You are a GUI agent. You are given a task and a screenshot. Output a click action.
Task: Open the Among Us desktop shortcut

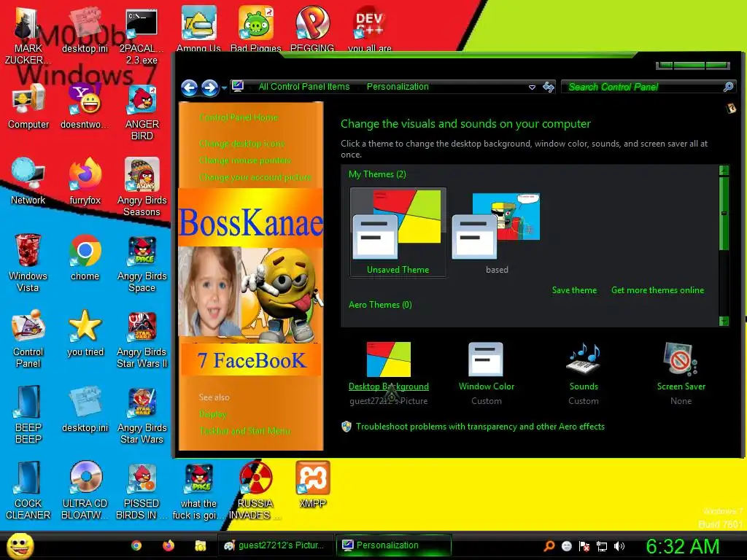(198, 28)
